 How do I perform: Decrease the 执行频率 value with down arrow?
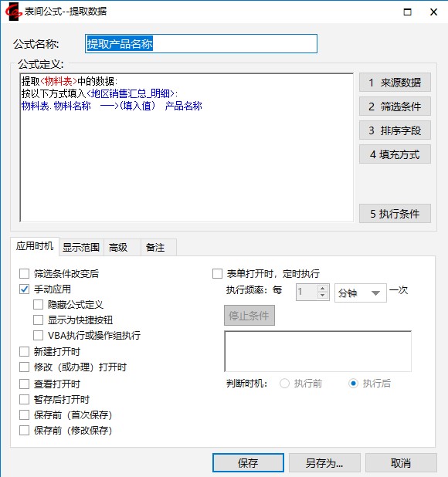323,296
